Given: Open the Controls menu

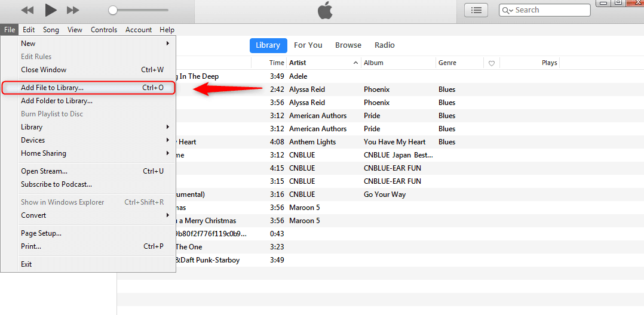Looking at the screenshot, I should pyautogui.click(x=104, y=30).
